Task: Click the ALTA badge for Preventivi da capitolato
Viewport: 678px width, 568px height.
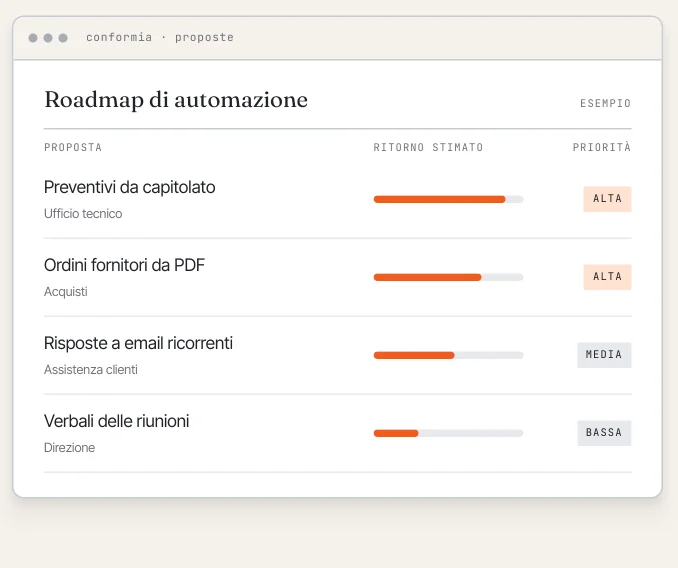Action: [608, 199]
